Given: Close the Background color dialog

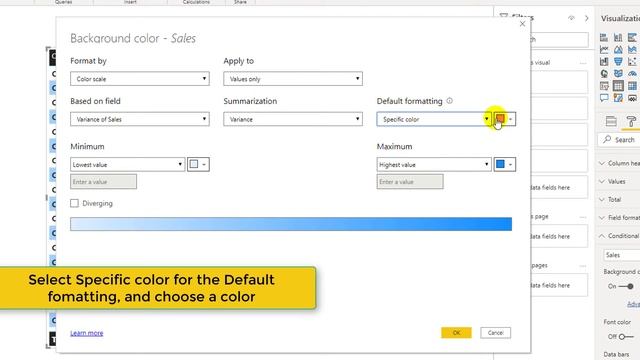Looking at the screenshot, I should click(x=522, y=24).
